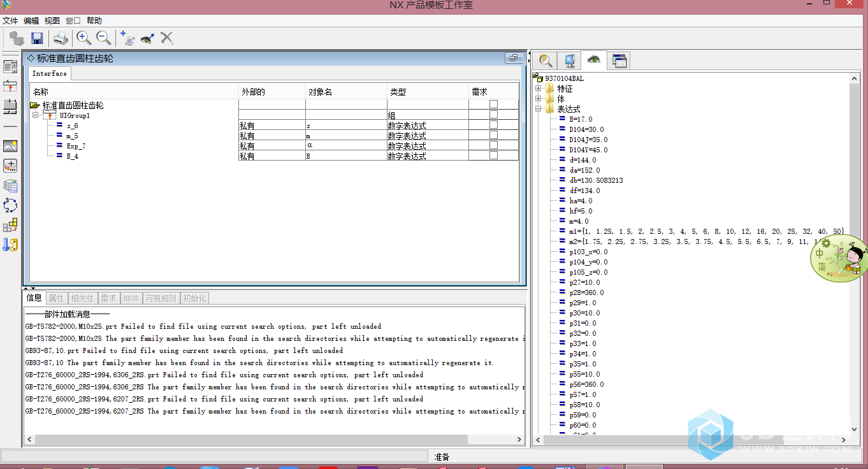This screenshot has width=868, height=469.
Task: Click the 私有 cell in the z_6 row
Action: click(x=272, y=126)
